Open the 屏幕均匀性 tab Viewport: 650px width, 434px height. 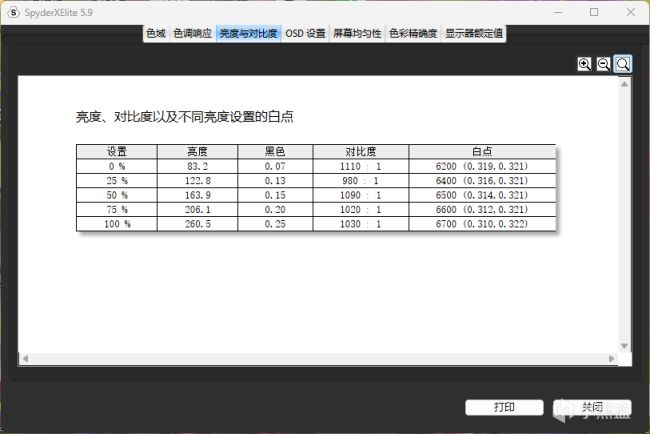[357, 33]
